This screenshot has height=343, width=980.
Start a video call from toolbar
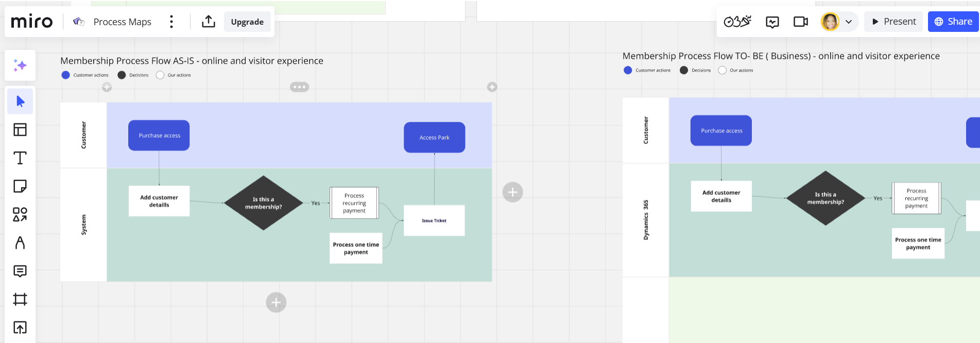(800, 22)
